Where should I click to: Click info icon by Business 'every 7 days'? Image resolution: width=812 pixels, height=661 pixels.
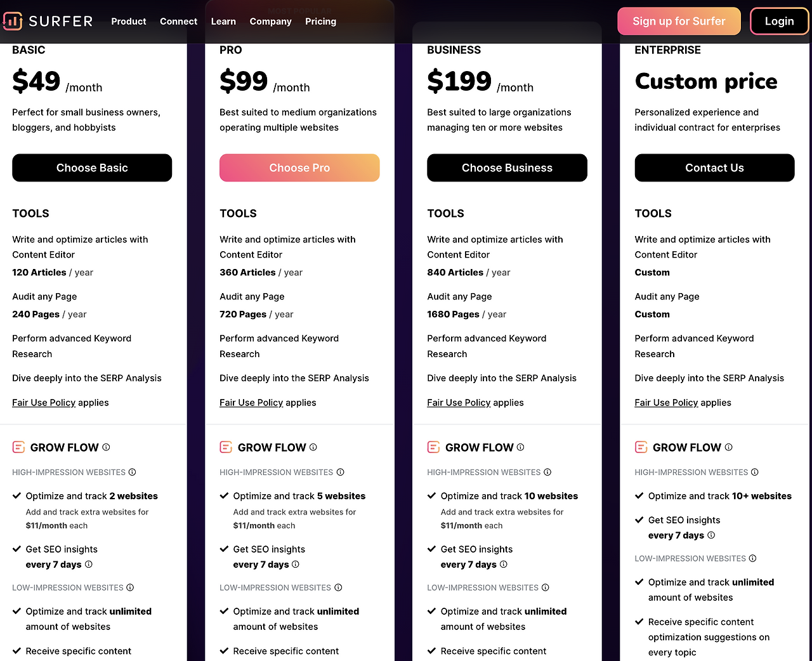[504, 565]
